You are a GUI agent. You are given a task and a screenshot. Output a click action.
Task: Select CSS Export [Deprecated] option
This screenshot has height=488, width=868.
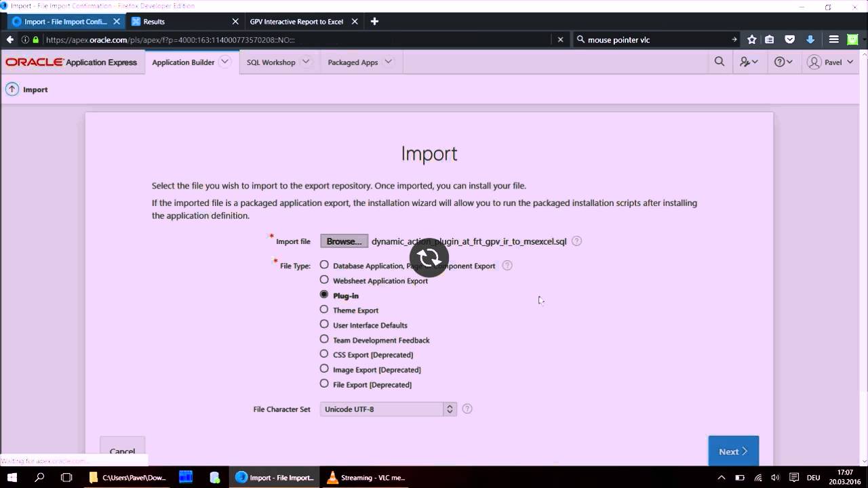324,354
